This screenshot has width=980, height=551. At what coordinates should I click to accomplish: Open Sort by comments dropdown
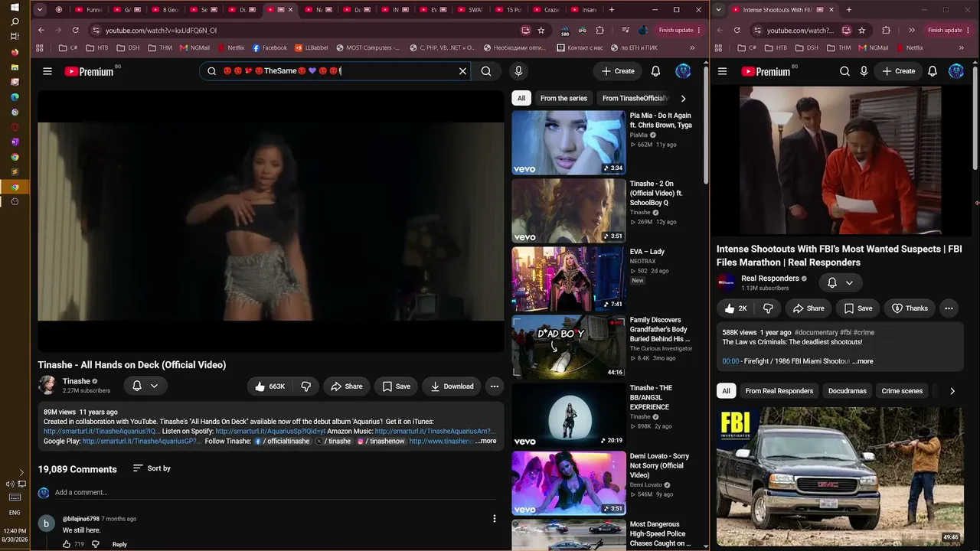tap(152, 468)
